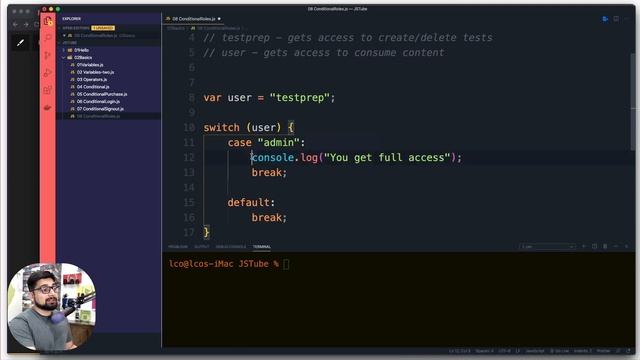Viewport: 640px width, 360px height.
Task: Click the split editor icon at top right
Action: click(x=616, y=19)
